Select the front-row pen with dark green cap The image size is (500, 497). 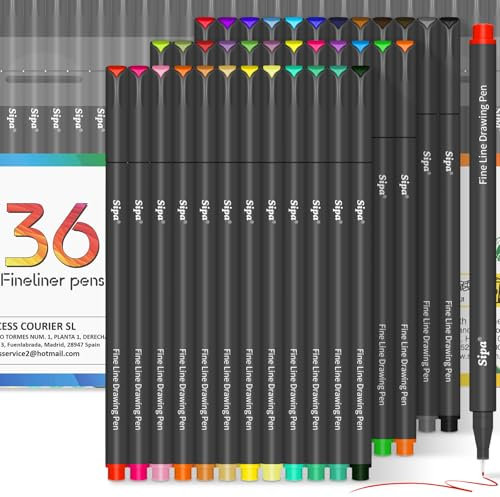tap(360, 273)
